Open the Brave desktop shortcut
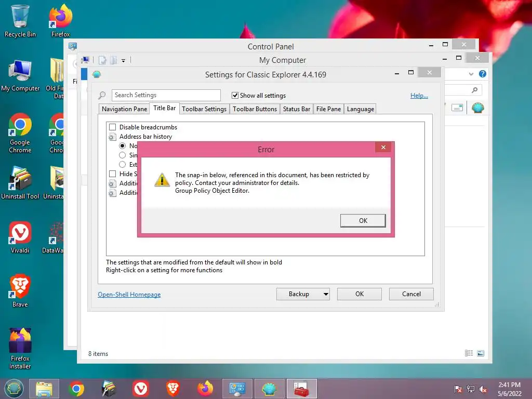 click(20, 291)
